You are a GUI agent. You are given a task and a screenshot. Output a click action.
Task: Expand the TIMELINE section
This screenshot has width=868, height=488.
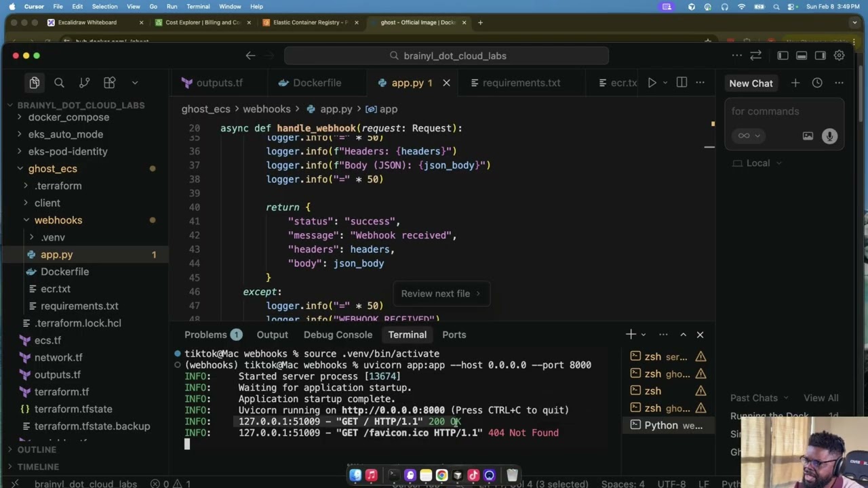point(38,466)
